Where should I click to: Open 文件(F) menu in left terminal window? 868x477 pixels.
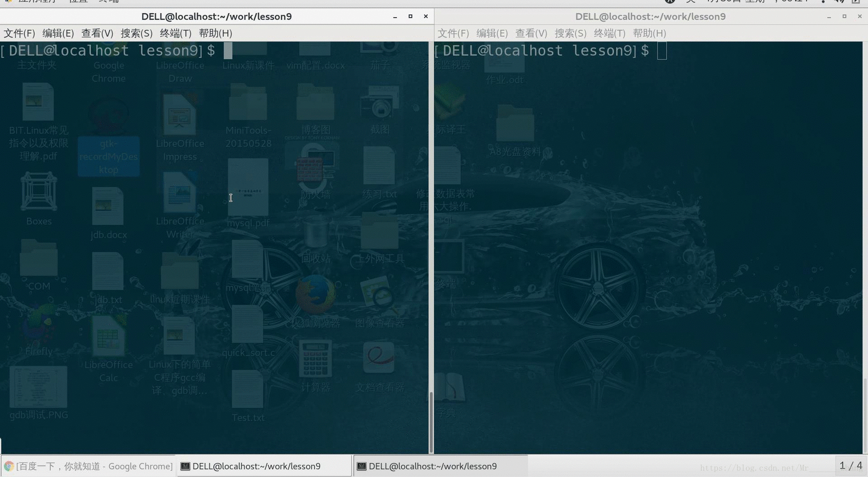(19, 33)
